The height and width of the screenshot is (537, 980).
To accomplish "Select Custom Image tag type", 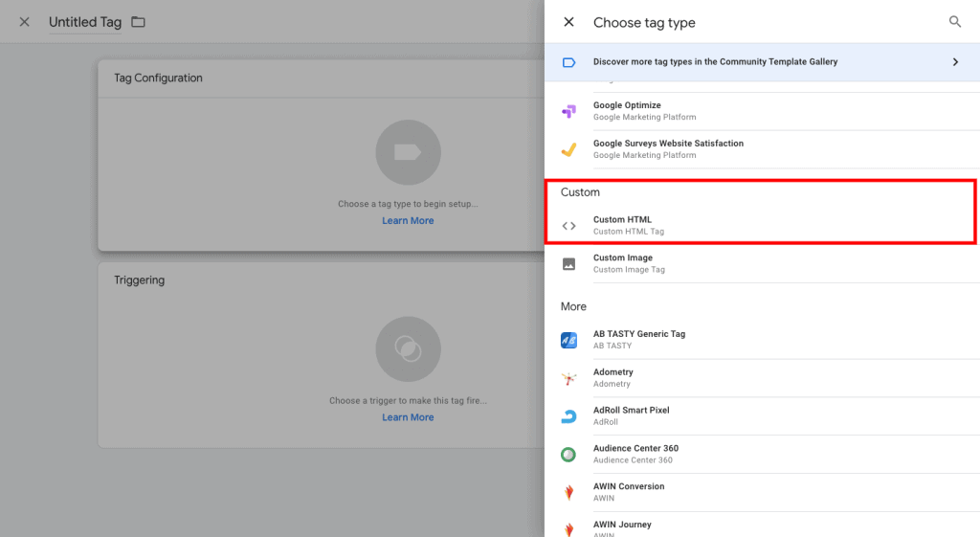I will pyautogui.click(x=762, y=264).
